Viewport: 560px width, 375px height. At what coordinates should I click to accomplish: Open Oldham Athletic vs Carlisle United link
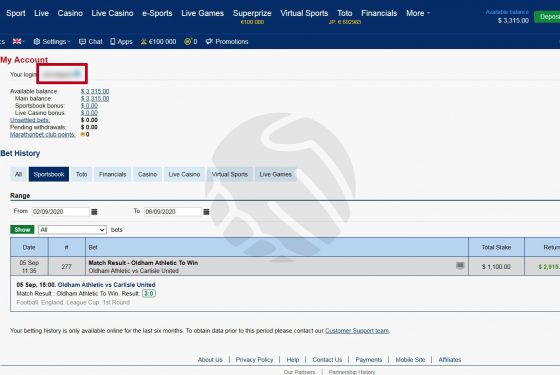pyautogui.click(x=106, y=285)
